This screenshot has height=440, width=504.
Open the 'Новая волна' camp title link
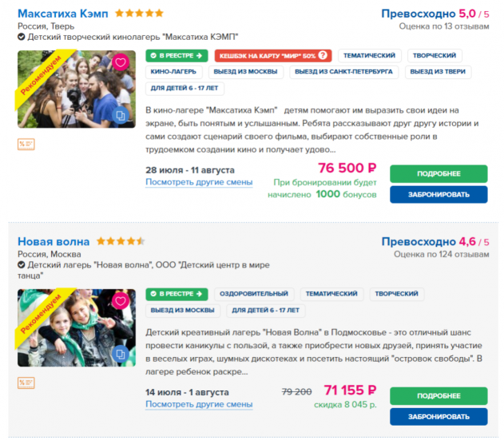[54, 241]
